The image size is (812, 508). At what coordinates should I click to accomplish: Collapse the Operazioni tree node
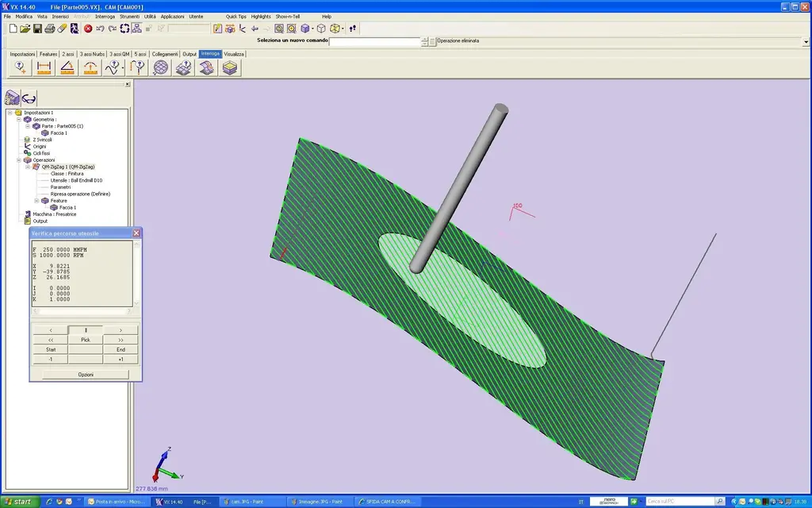19,160
